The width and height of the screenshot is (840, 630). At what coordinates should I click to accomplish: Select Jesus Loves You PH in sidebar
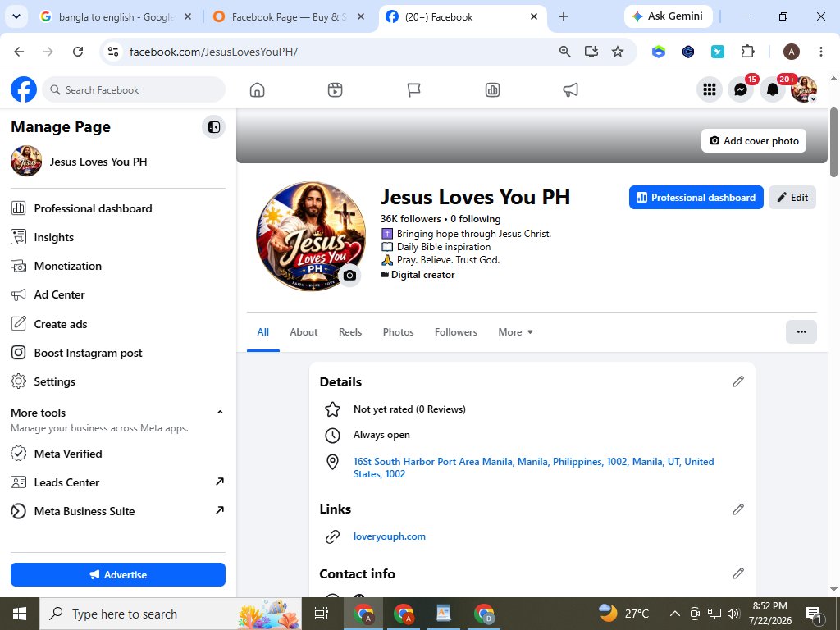(118, 162)
